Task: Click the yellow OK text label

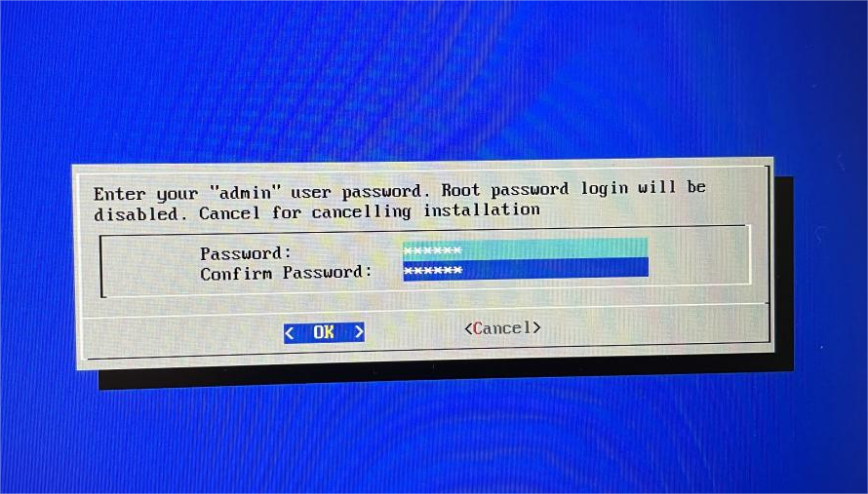Action: click(x=324, y=332)
